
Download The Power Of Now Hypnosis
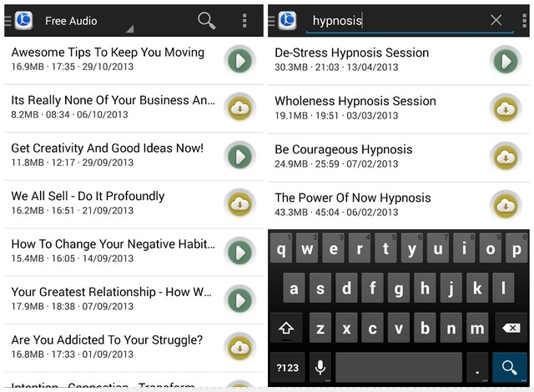[x=506, y=206]
